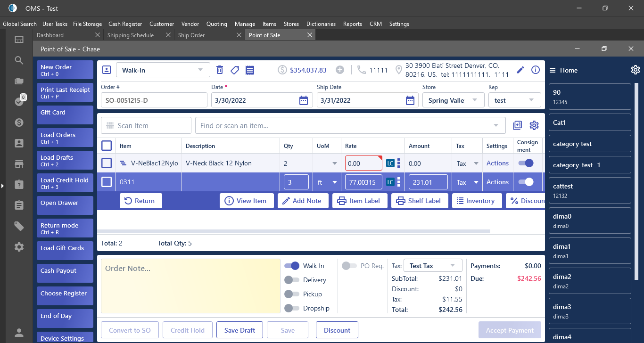644x343 pixels.
Task: Click the trash icon beside Walk-In customer
Action: tap(220, 70)
